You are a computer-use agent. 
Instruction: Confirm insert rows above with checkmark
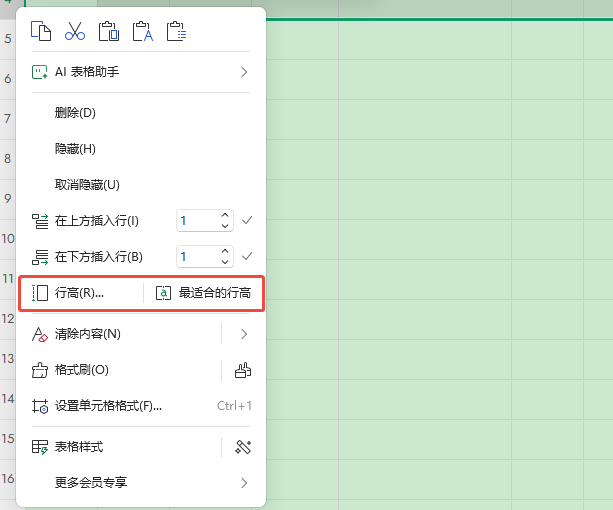click(247, 220)
